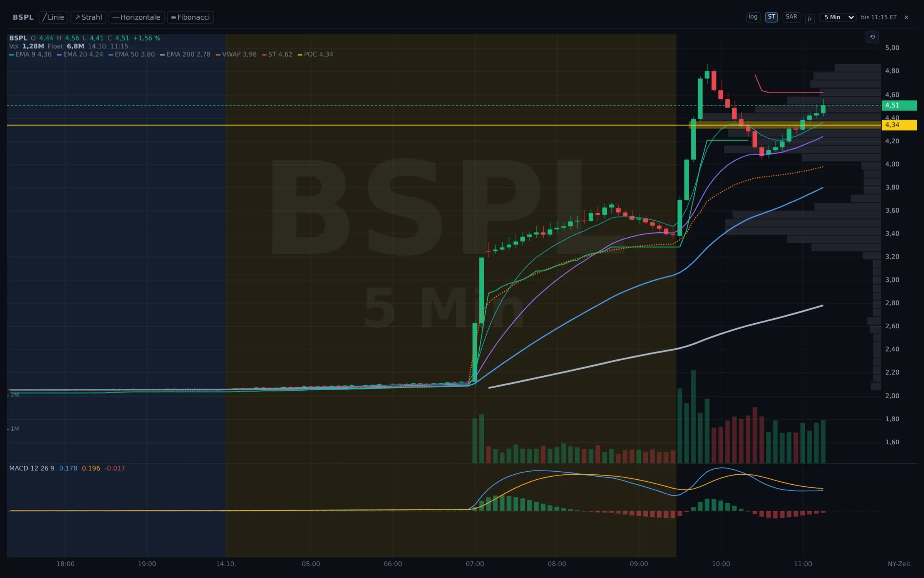Click the ST 4,62 legend entry
Viewport: 924px width, 578px height.
[277, 54]
